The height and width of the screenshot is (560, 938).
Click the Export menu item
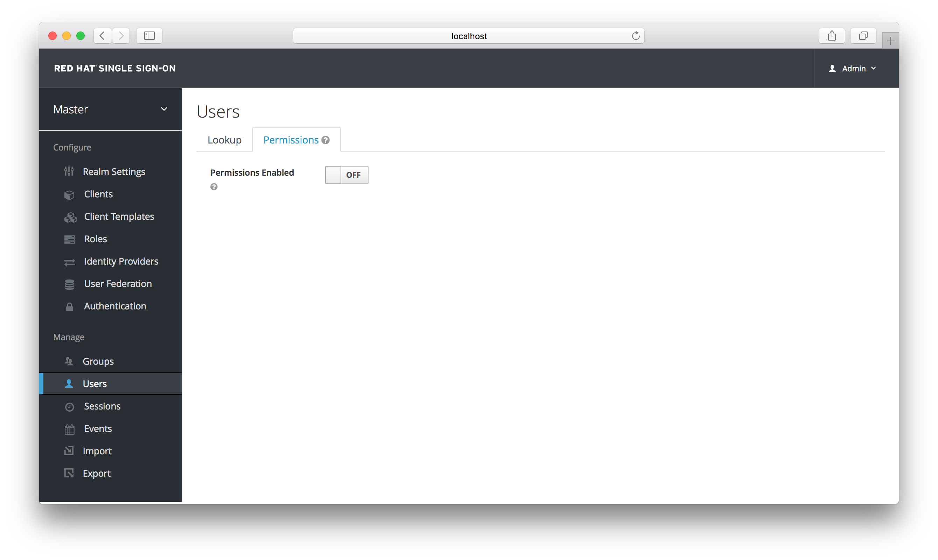(96, 472)
